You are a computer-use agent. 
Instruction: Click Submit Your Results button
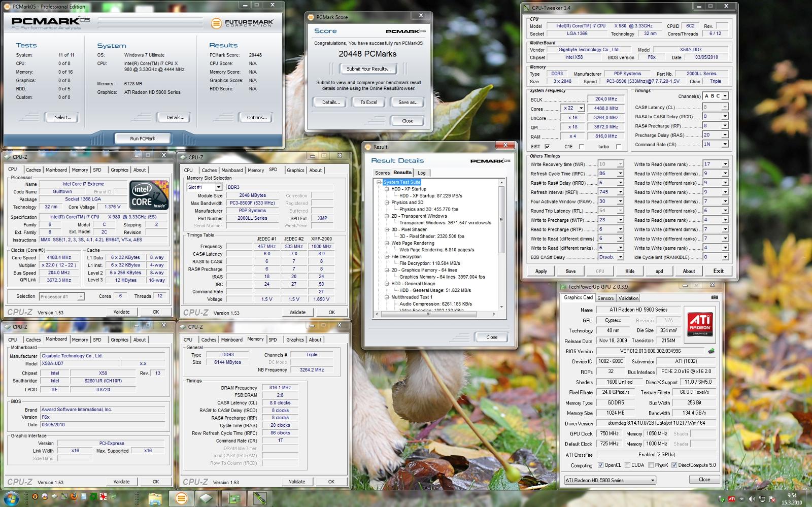coord(368,69)
